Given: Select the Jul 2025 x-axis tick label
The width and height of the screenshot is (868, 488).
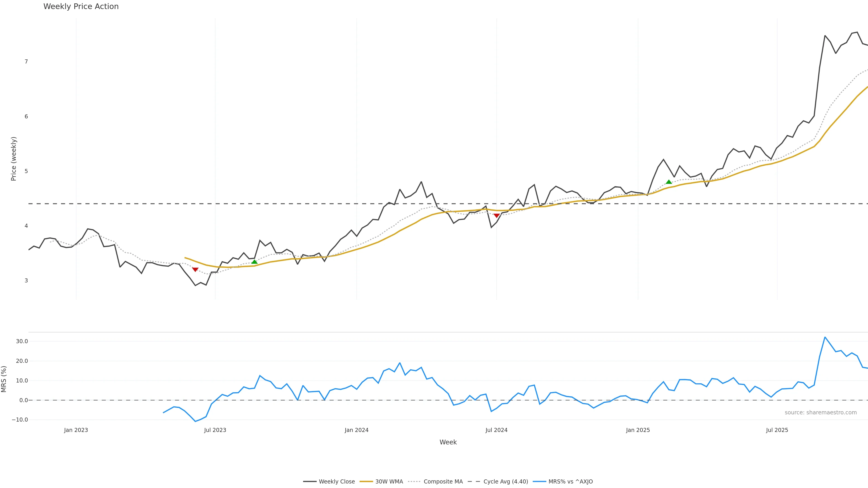Looking at the screenshot, I should [777, 430].
